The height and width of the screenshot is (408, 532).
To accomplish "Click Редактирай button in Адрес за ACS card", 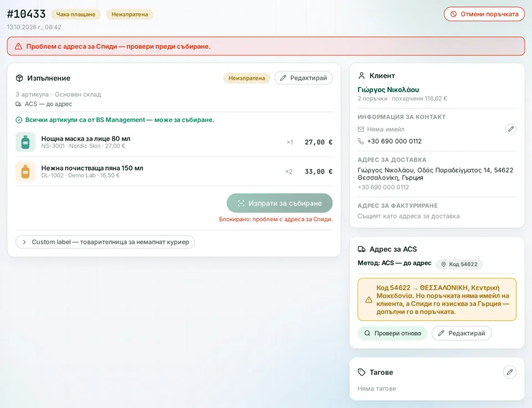I will [462, 333].
